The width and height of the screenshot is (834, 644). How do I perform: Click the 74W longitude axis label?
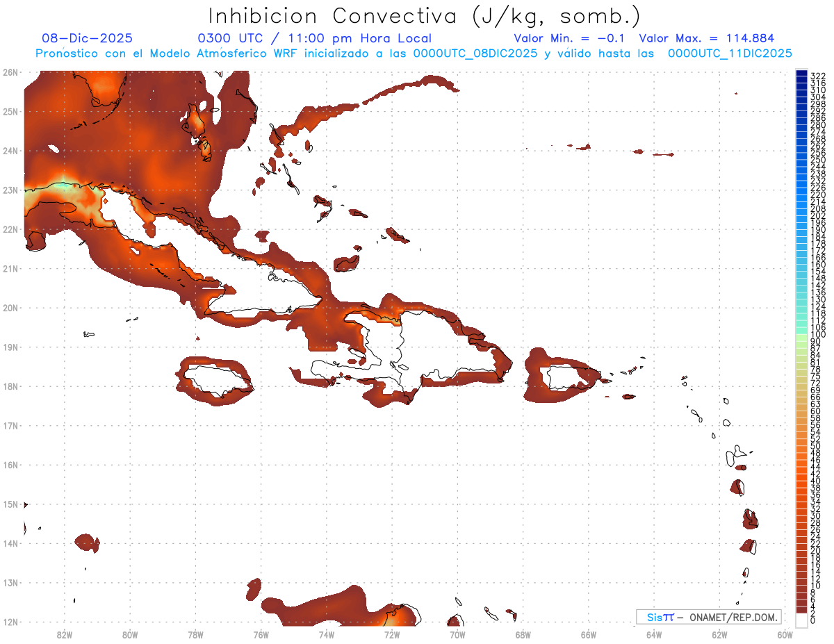click(x=327, y=634)
